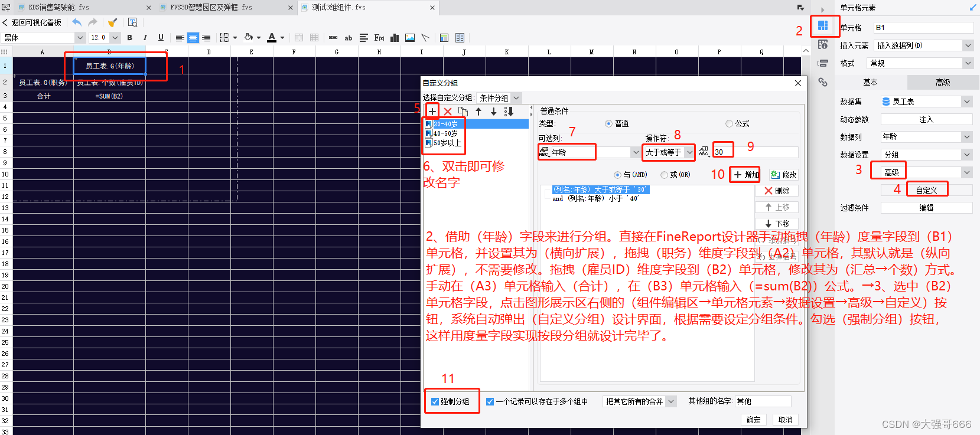Viewport: 980px width, 435px height.
Task: Toggle italic formatting
Action: coord(145,38)
